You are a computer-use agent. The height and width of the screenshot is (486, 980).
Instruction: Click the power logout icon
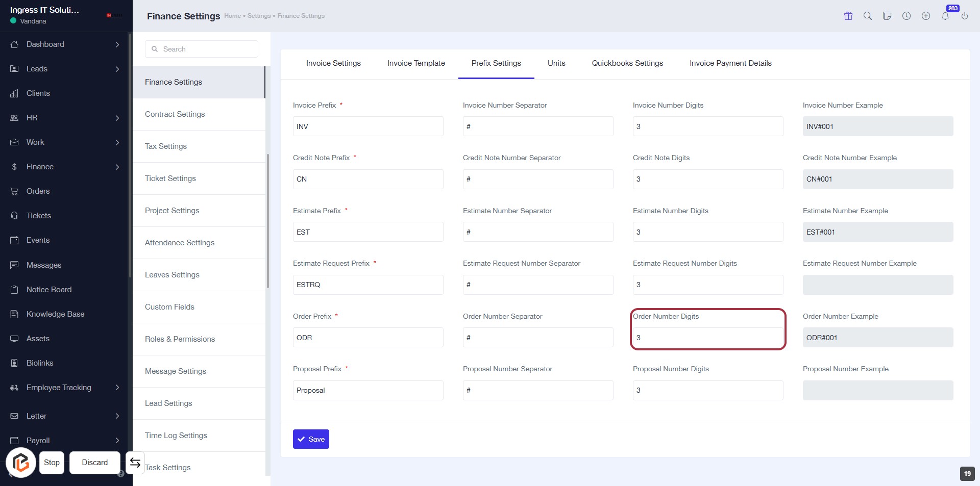click(x=964, y=16)
